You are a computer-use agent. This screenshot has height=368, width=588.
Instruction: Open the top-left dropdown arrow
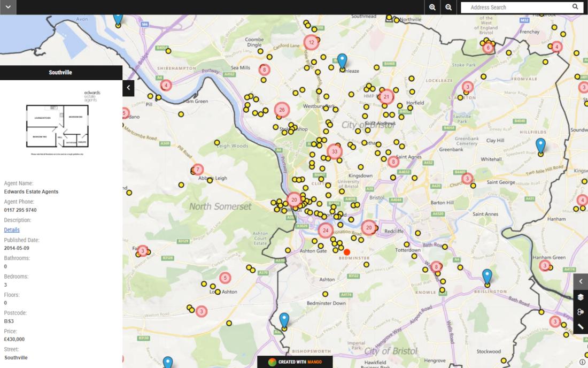[8, 7]
